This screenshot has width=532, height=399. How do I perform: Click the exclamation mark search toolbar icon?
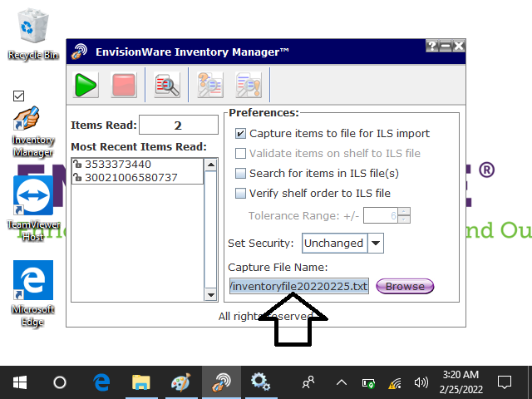249,85
